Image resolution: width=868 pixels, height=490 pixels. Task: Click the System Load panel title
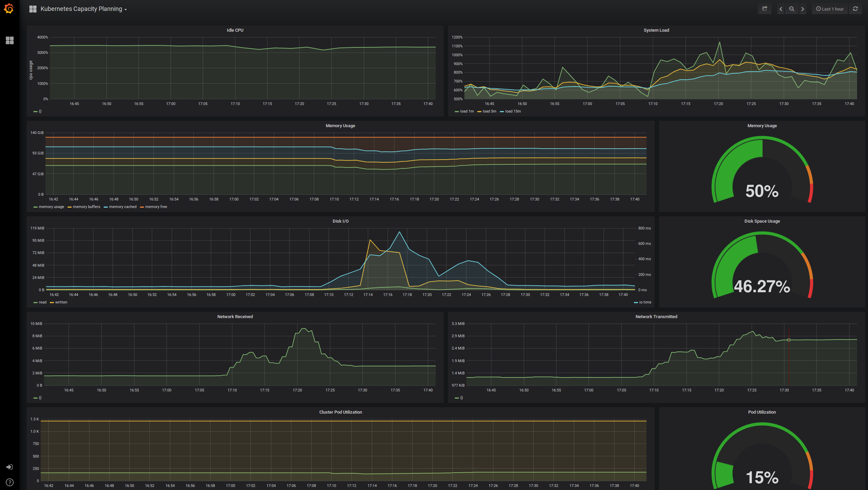pyautogui.click(x=656, y=30)
